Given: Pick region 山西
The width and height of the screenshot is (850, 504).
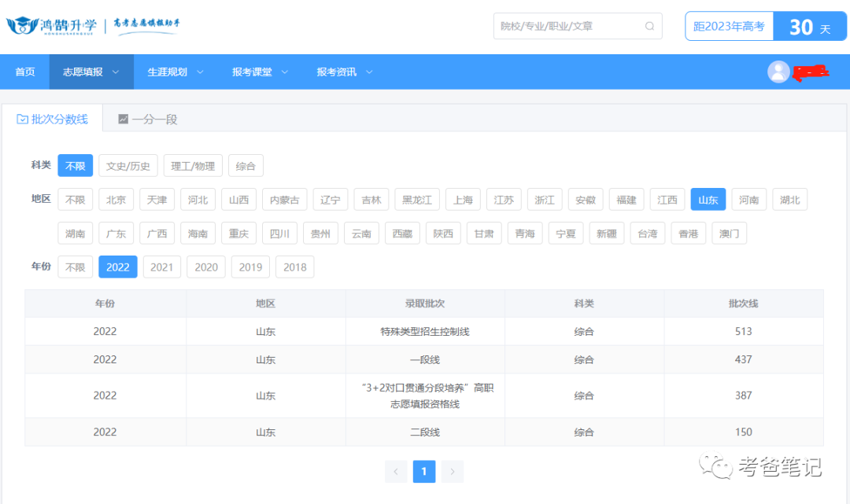Looking at the screenshot, I should click(x=239, y=200).
